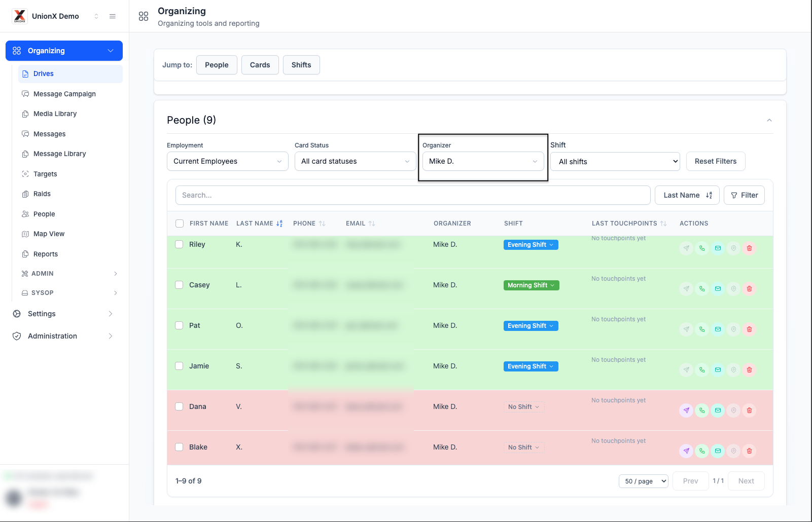Click the Filter button
The height and width of the screenshot is (522, 812).
[744, 195]
